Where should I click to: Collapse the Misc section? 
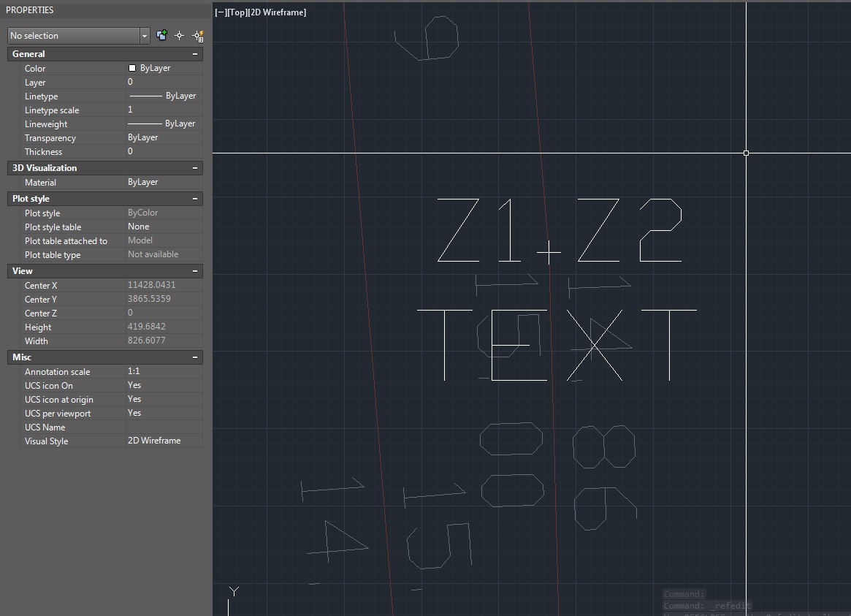(195, 357)
